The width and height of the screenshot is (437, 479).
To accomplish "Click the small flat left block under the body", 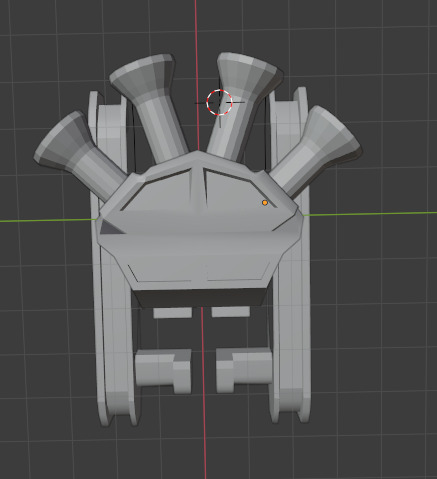I will tap(172, 312).
